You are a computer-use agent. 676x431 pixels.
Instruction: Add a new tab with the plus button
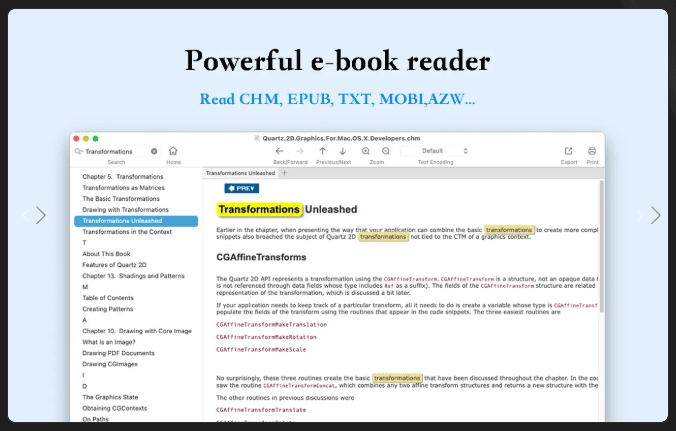click(284, 173)
